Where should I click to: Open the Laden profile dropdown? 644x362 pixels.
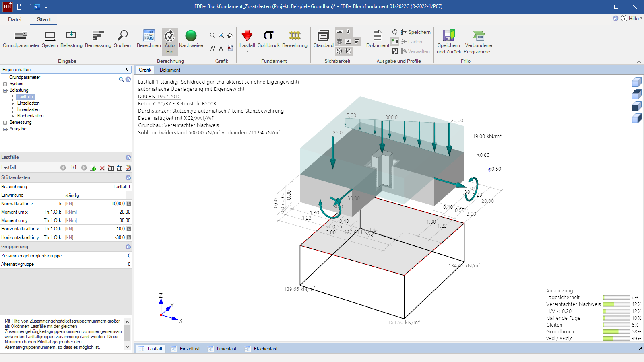click(x=413, y=41)
